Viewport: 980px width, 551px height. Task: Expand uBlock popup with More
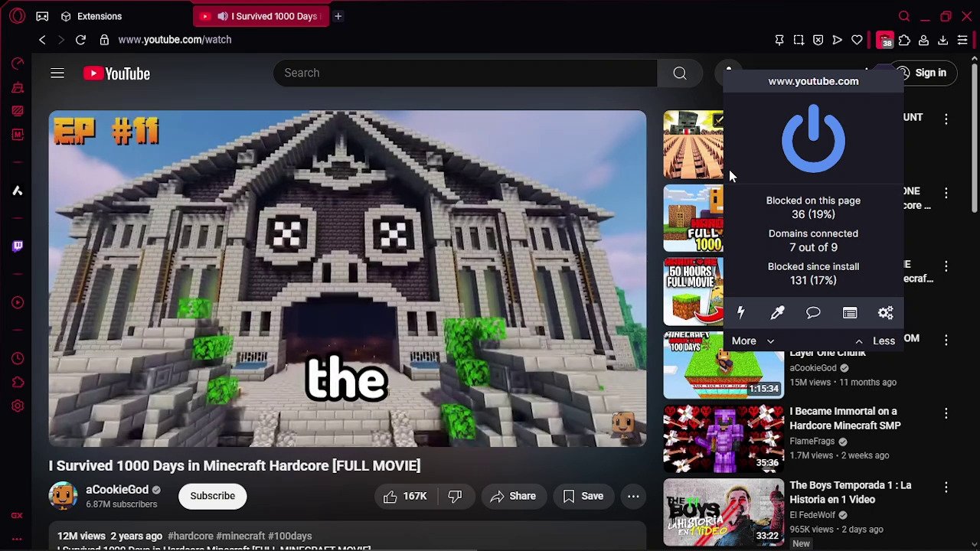753,341
